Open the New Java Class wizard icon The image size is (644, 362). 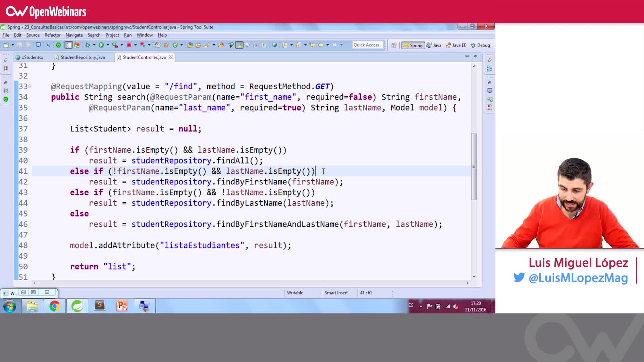click(174, 45)
